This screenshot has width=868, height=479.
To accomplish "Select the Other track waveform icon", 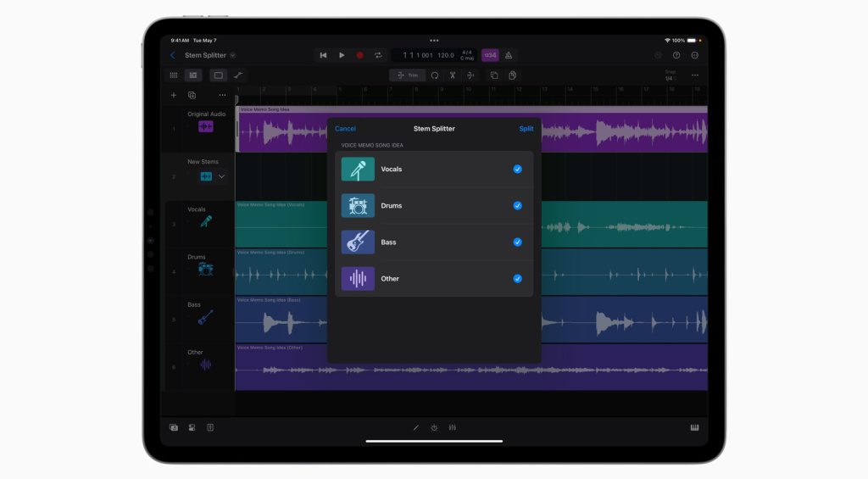I will [x=205, y=365].
